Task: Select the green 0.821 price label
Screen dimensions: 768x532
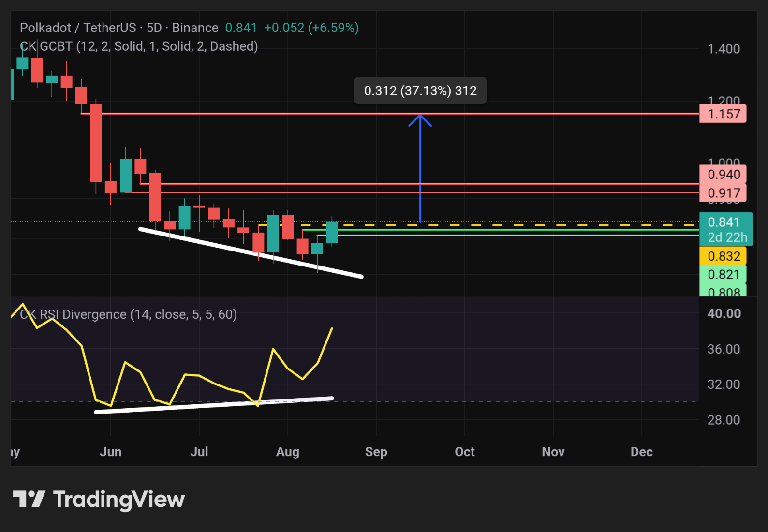Action: pos(723,274)
